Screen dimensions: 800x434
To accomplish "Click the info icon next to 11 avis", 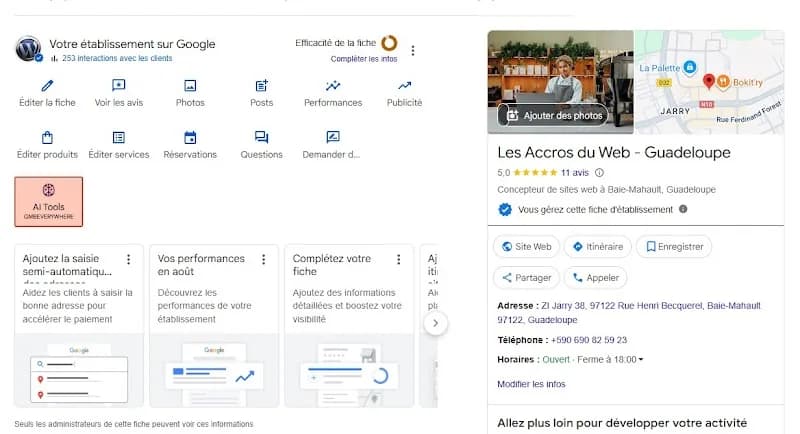I will [599, 173].
